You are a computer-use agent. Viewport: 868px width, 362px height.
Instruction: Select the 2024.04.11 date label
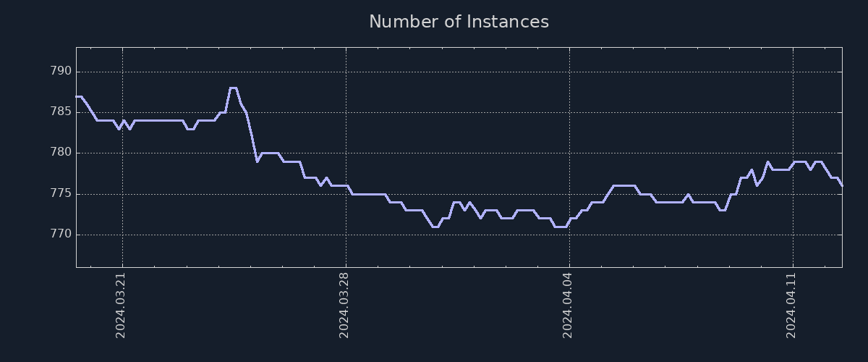[x=792, y=305]
